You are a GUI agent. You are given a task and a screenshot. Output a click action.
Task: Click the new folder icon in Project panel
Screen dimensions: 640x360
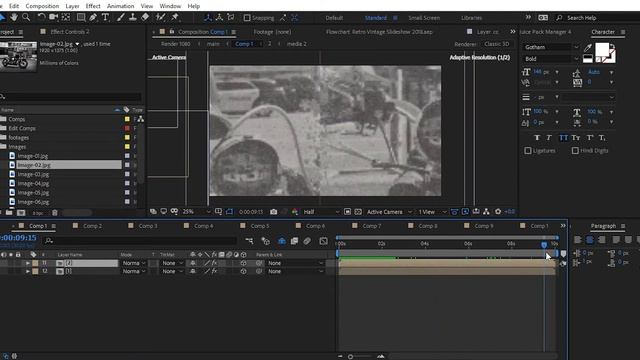(x=9, y=213)
